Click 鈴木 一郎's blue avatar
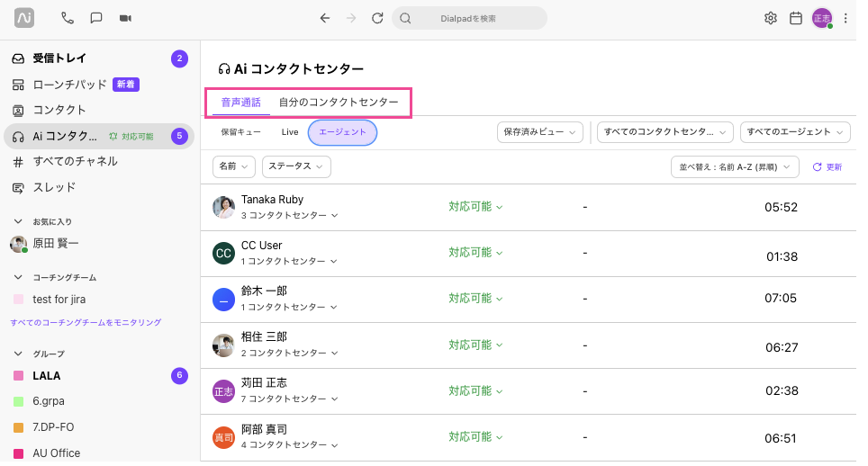Screen dimensions: 868x466 coord(223,300)
